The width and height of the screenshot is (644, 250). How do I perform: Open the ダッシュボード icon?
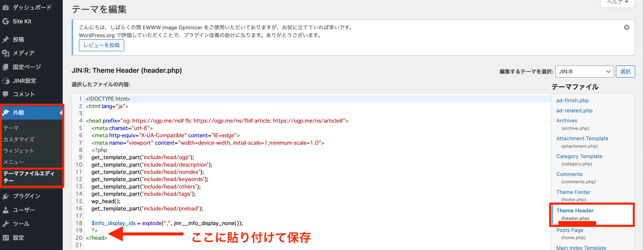point(5,7)
